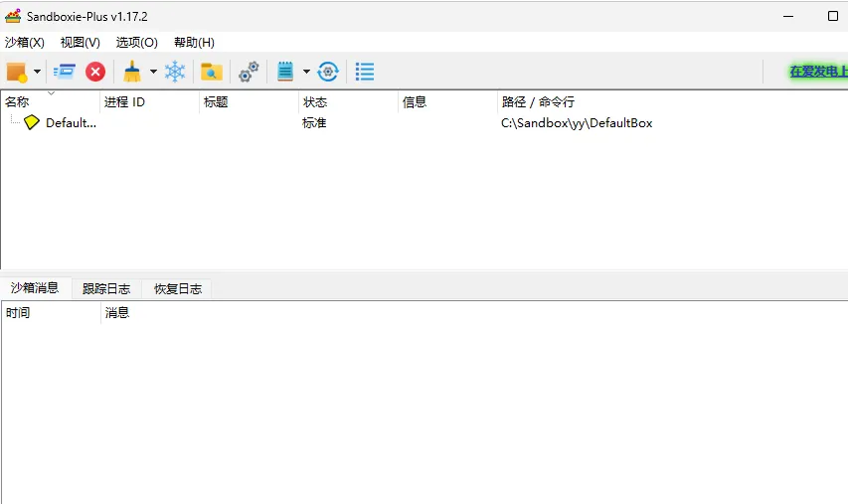Image resolution: width=848 pixels, height=504 pixels.
Task: Maximize the Sandboxie-Plus window
Action: click(833, 16)
